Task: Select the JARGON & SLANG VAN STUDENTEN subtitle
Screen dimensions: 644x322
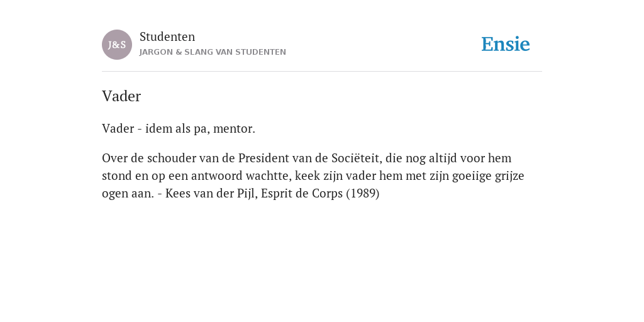Action: [x=213, y=52]
